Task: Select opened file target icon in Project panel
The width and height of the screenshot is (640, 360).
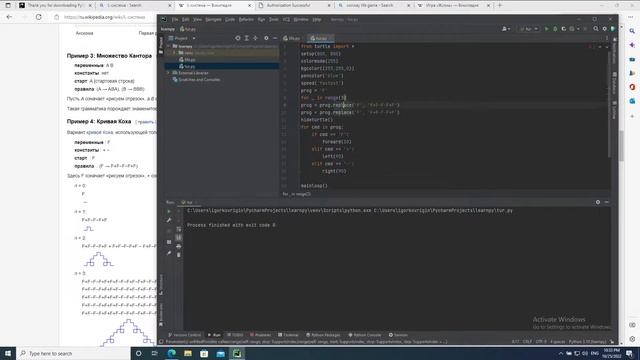Action: point(238,38)
